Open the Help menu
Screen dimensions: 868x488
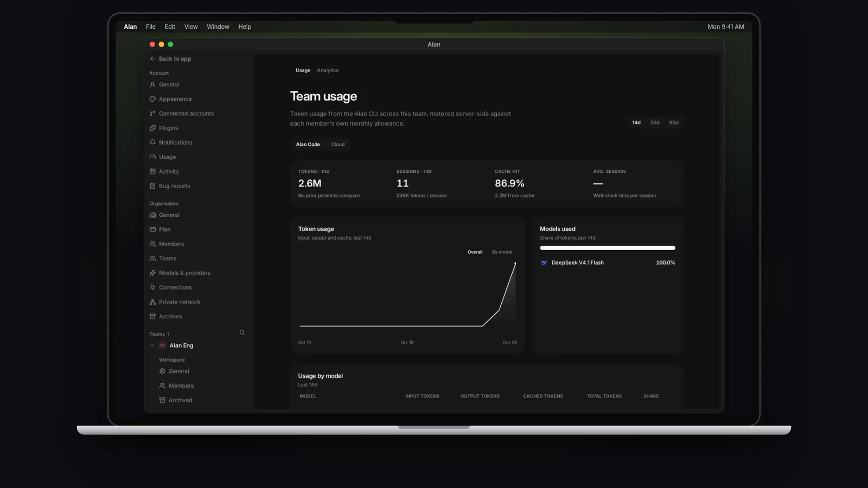point(245,27)
